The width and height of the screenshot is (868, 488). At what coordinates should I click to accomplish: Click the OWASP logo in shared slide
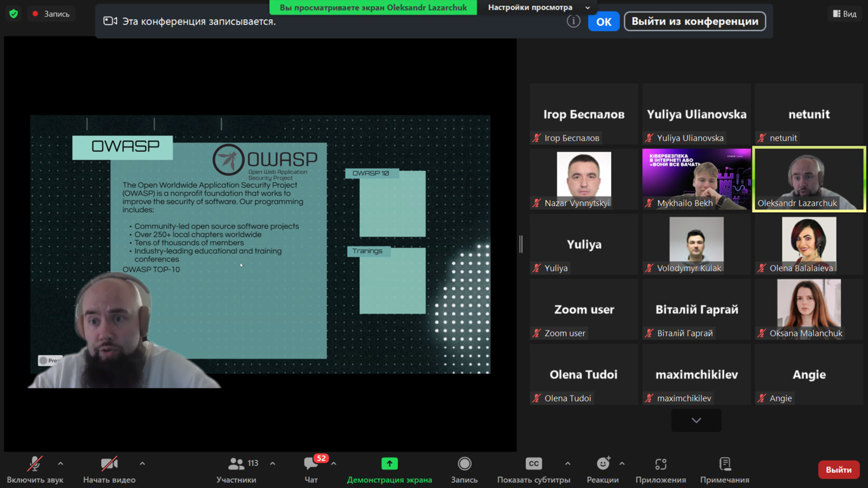266,161
